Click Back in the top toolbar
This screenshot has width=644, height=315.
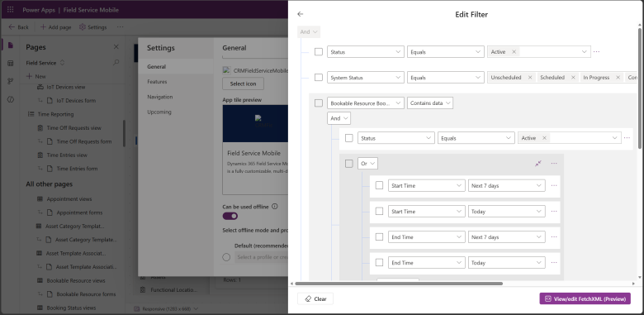tap(18, 27)
